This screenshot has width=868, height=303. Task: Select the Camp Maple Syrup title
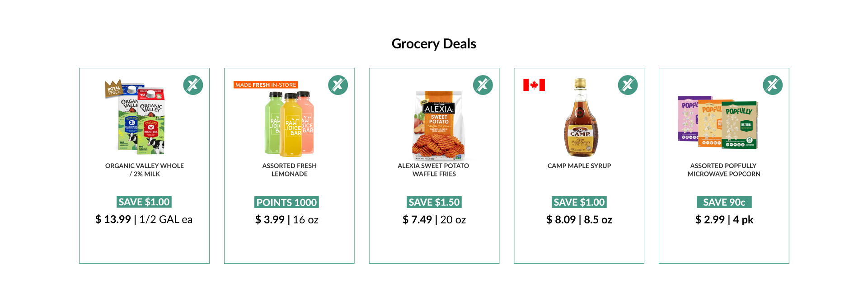pos(579,166)
